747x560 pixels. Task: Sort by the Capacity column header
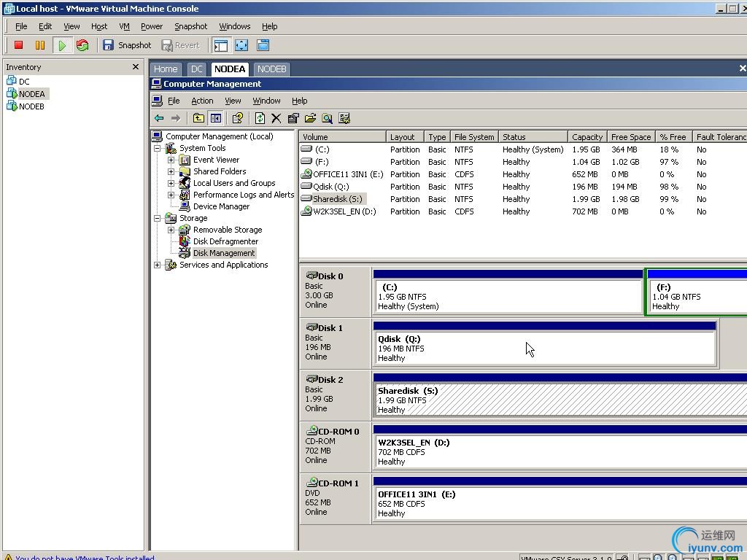tap(587, 136)
